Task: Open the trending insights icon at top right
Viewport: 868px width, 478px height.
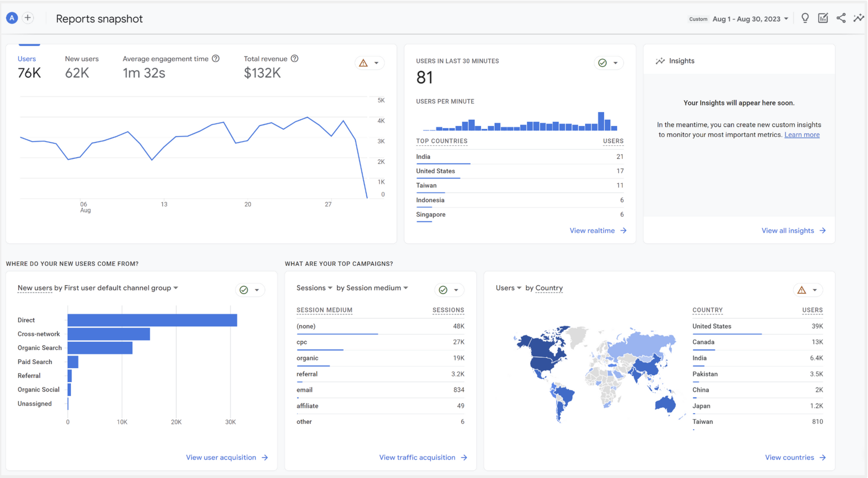Action: pos(858,18)
